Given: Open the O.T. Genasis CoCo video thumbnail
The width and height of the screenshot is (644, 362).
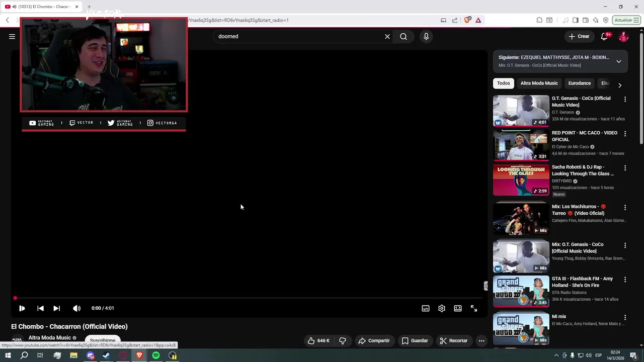Looking at the screenshot, I should pyautogui.click(x=521, y=111).
